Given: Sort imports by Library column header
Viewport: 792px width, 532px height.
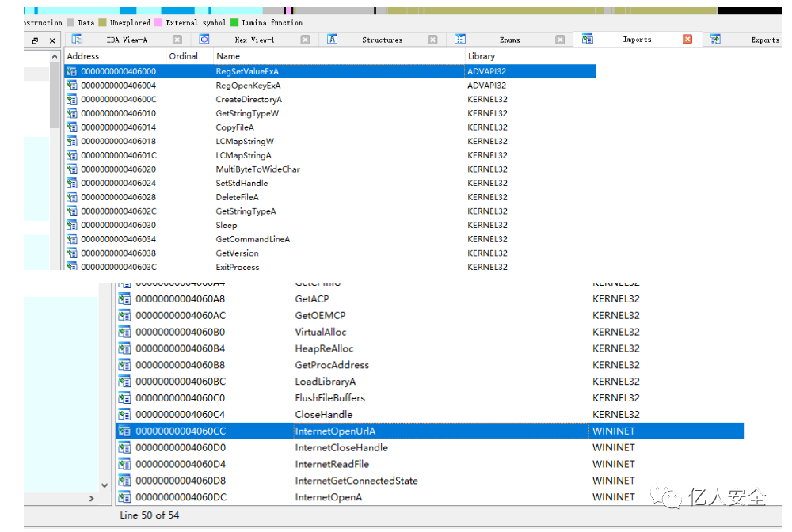Looking at the screenshot, I should coord(531,56).
